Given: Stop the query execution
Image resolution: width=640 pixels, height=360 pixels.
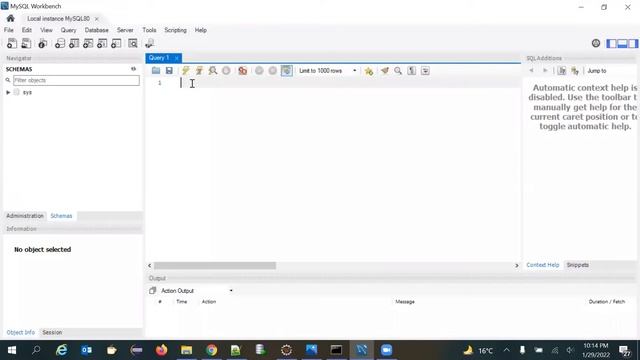Looking at the screenshot, I should (x=226, y=71).
